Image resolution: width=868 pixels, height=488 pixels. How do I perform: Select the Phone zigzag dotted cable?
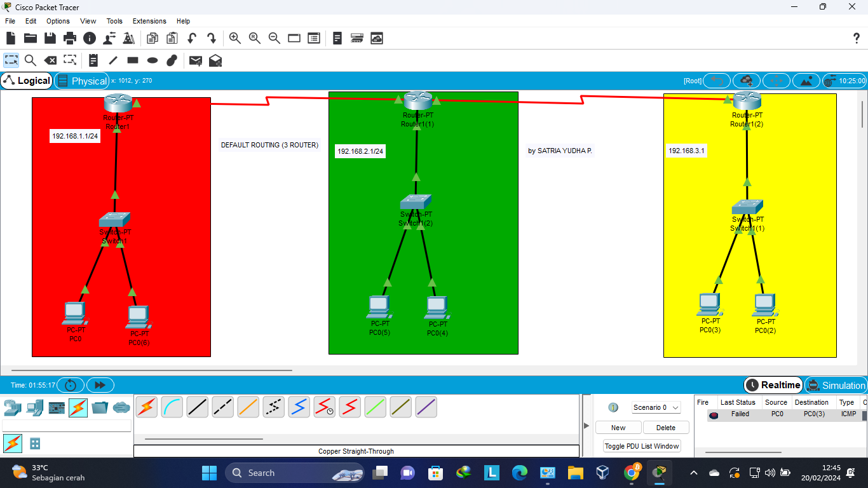click(x=274, y=407)
